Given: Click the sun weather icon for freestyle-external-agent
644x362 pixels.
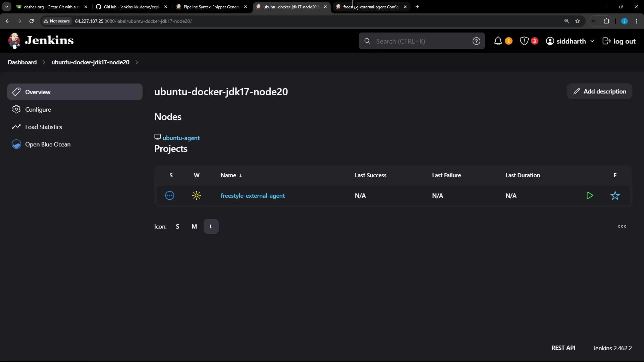Looking at the screenshot, I should (x=196, y=195).
